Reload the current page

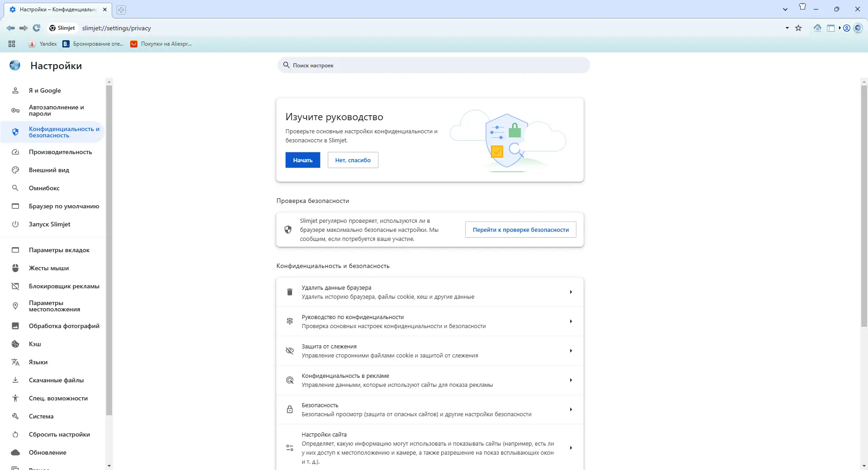36,28
